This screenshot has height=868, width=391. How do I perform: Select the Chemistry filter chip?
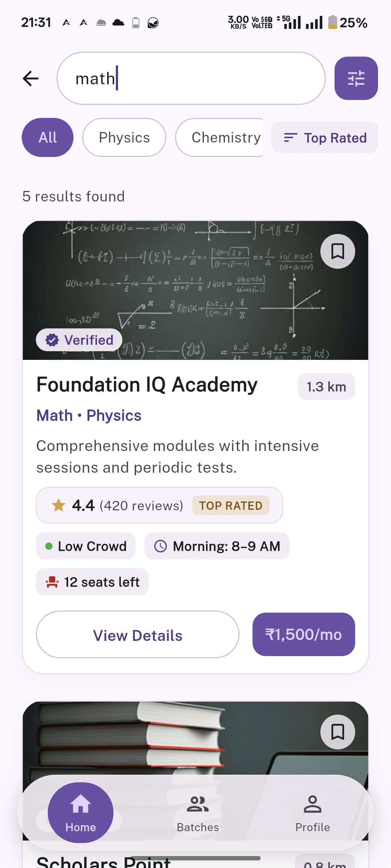pyautogui.click(x=219, y=137)
